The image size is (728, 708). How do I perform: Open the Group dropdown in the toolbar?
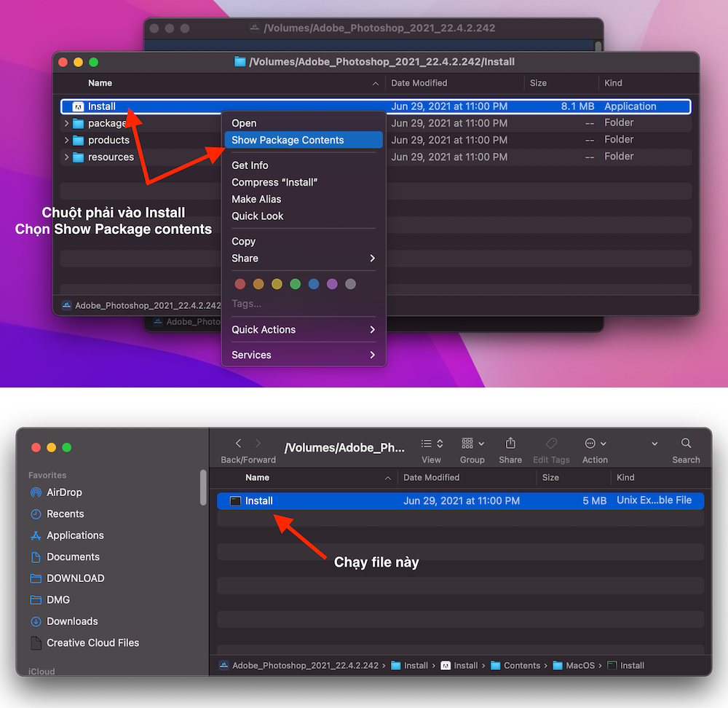472,443
